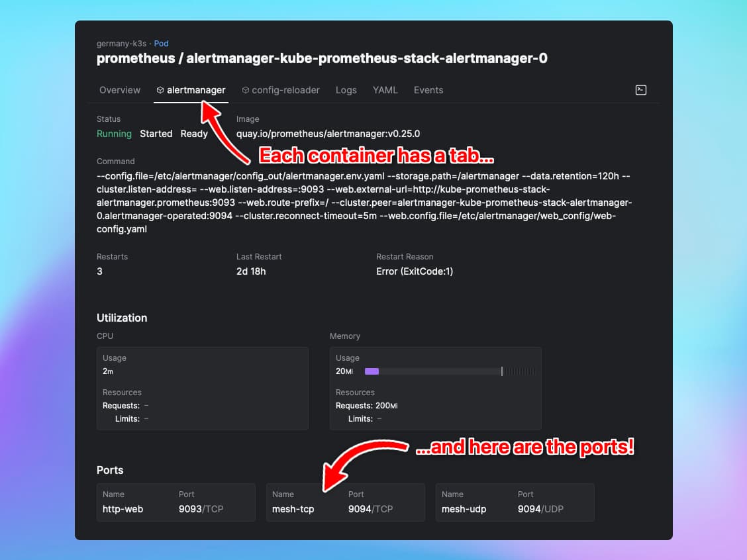Click the Last Restart value 2d 18h

(x=251, y=271)
